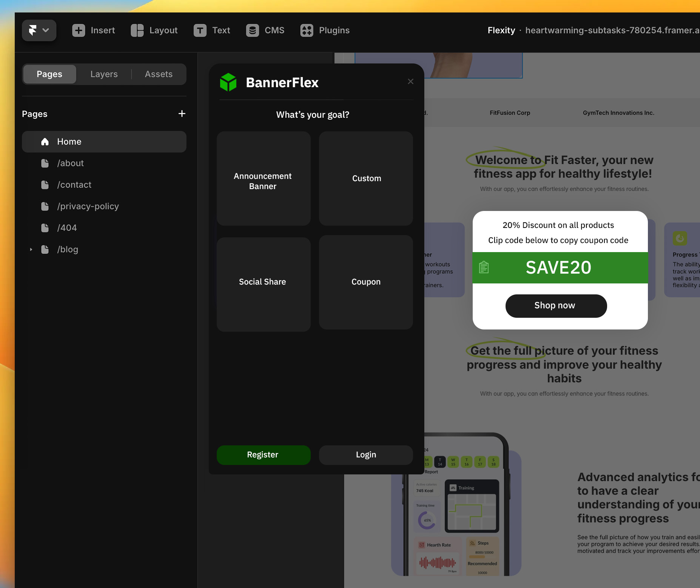This screenshot has width=700, height=588.
Task: Close the BannerFlex plugin panel
Action: (411, 82)
